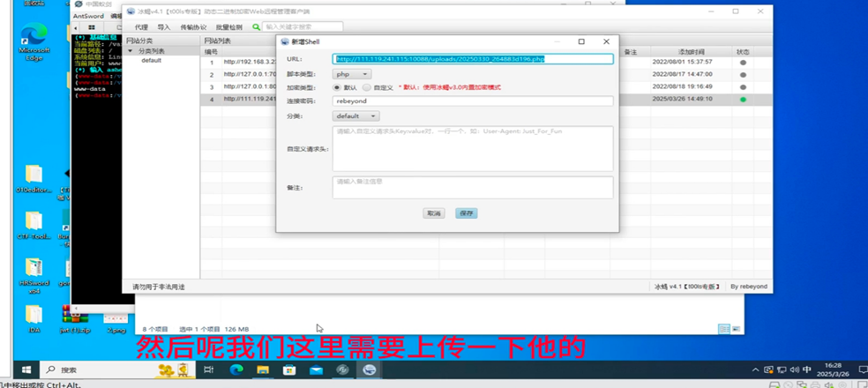Open the notification center icon
The width and height of the screenshot is (868, 388).
864,369
